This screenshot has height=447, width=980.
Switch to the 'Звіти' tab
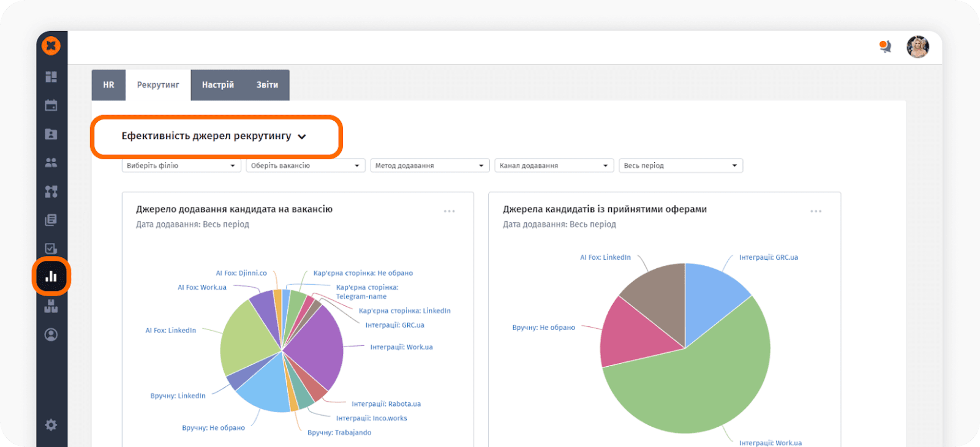[267, 85]
